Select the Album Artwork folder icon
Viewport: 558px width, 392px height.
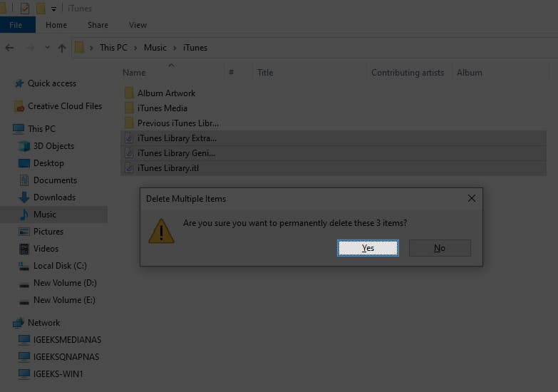tap(129, 93)
